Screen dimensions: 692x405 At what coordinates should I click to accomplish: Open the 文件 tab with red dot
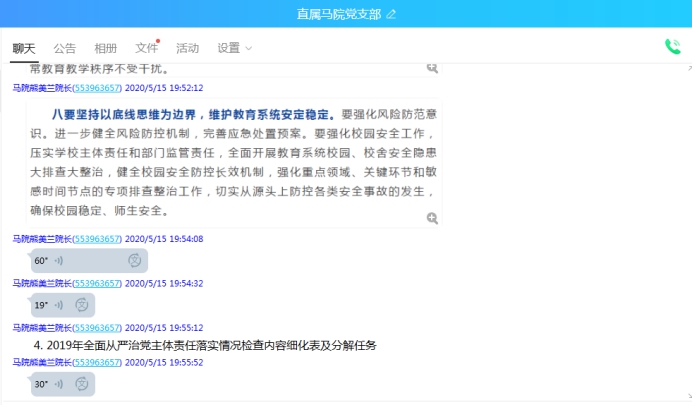[146, 48]
